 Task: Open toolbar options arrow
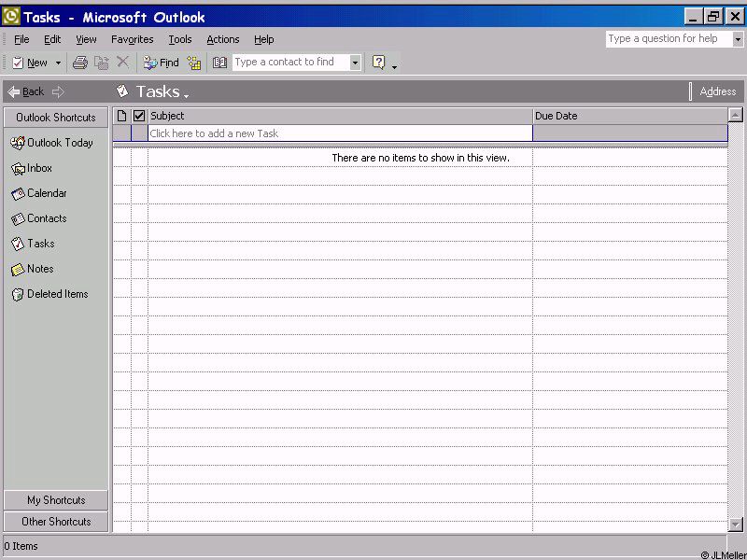[394, 66]
